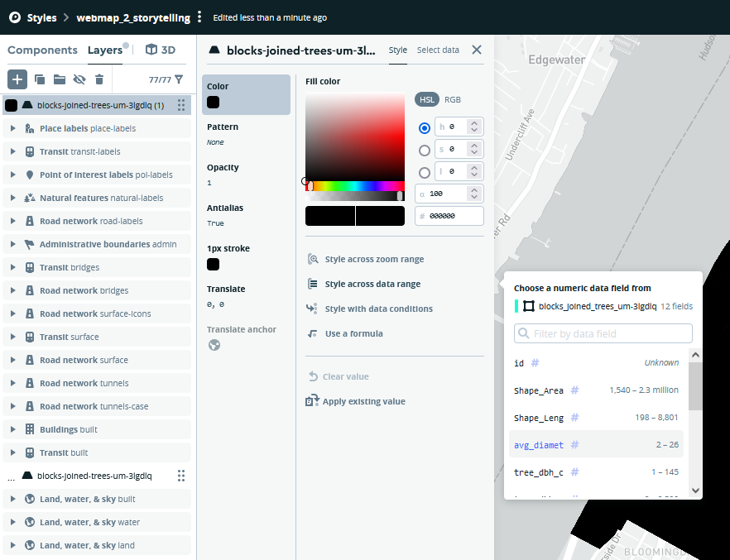Choose Style with data conditions

(x=378, y=309)
